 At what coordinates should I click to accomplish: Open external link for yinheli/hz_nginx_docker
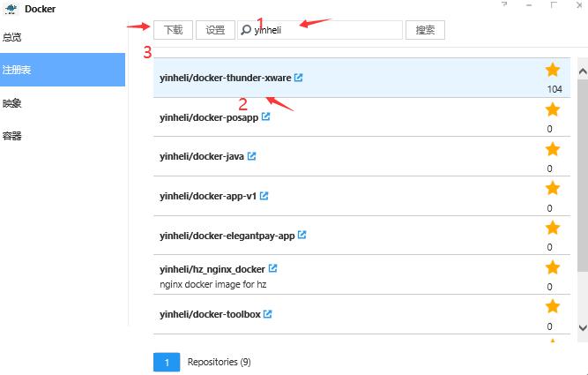(x=273, y=268)
